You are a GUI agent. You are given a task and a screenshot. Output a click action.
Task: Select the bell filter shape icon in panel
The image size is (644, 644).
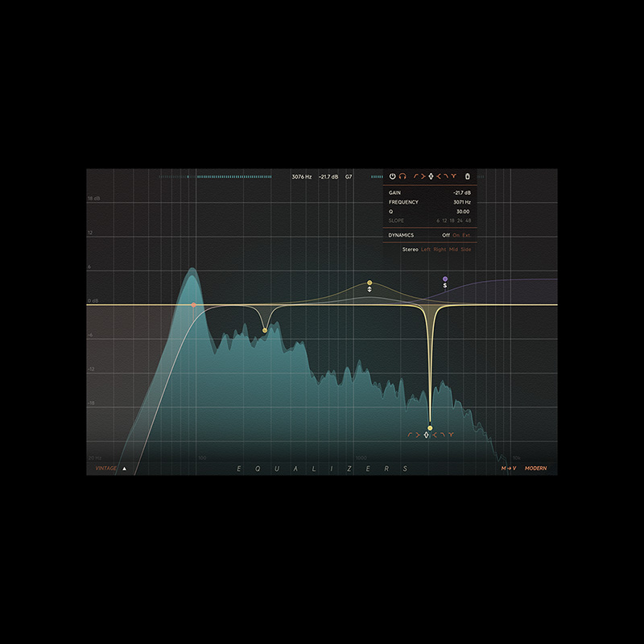[x=431, y=175]
